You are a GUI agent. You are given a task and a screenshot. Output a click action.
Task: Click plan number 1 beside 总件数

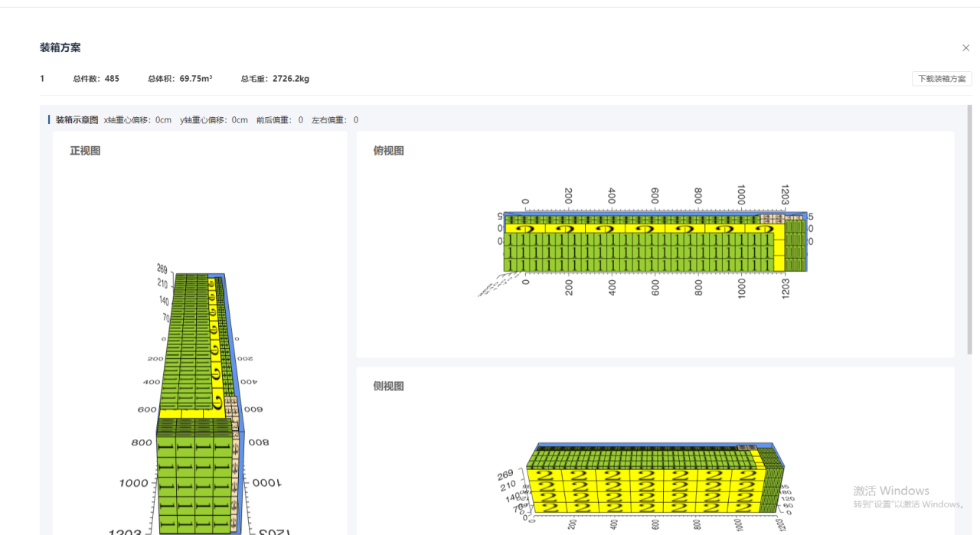click(42, 79)
